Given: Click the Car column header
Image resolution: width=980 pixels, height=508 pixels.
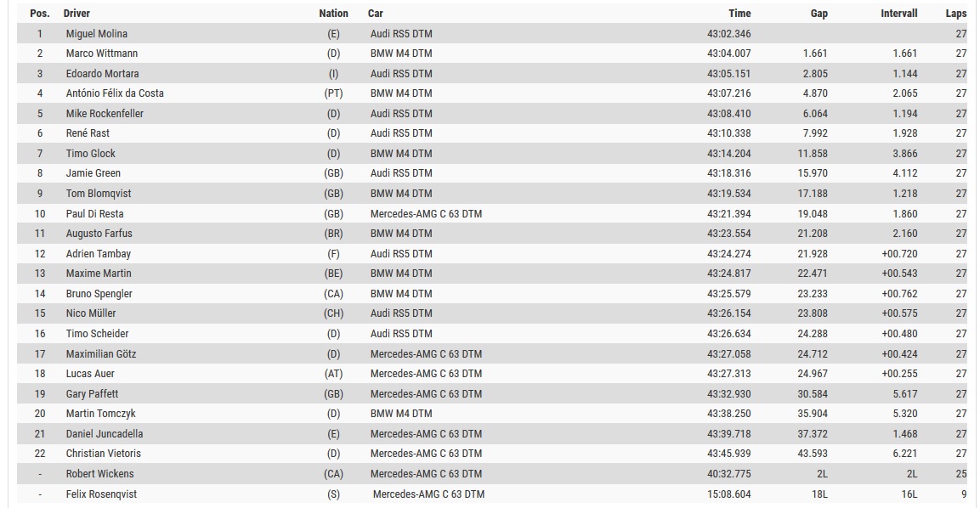Looking at the screenshot, I should (376, 14).
